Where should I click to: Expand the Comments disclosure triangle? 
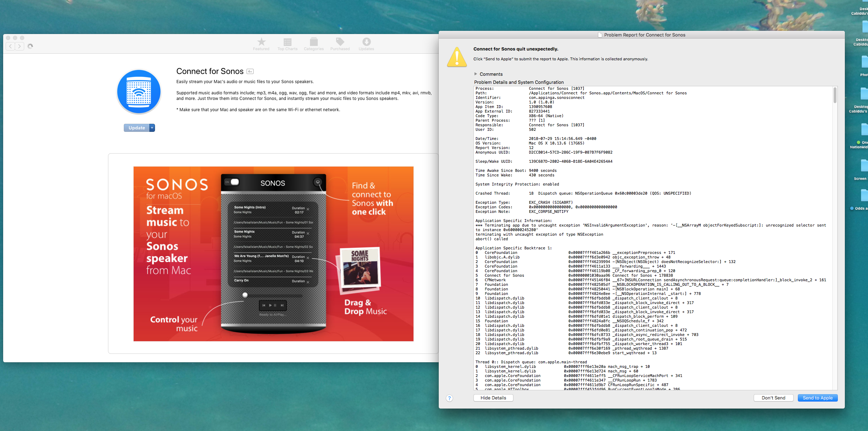point(476,74)
